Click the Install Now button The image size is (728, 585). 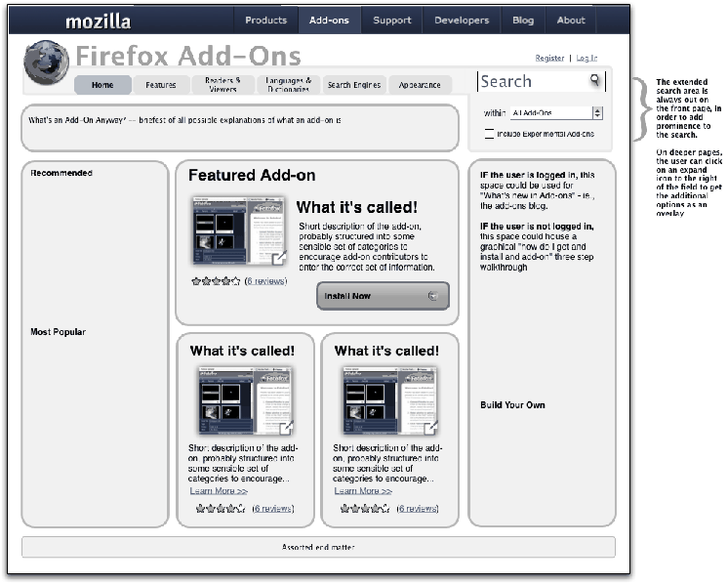click(384, 296)
